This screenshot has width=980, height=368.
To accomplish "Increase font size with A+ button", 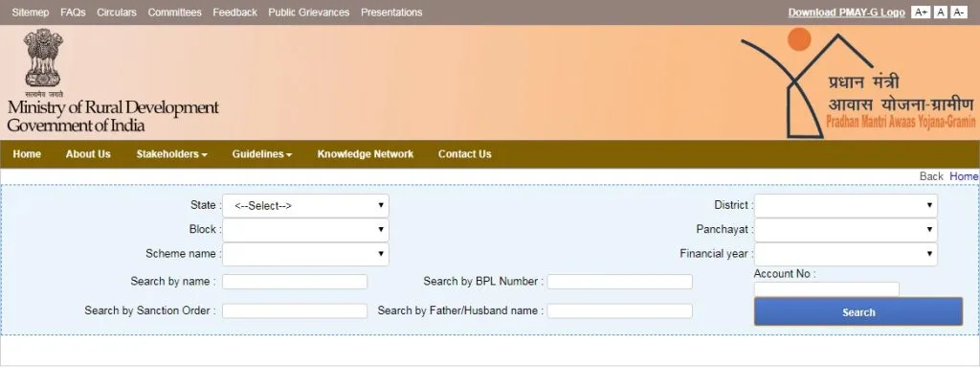I will [920, 12].
